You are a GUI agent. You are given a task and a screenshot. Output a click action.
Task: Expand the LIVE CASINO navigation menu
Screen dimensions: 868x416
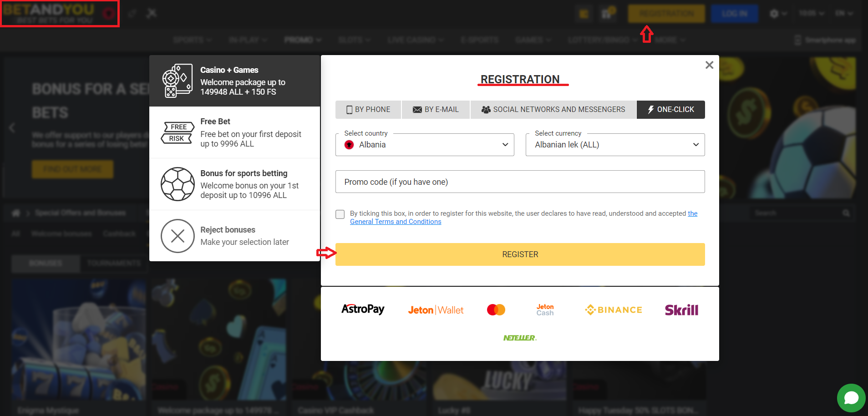click(x=416, y=40)
